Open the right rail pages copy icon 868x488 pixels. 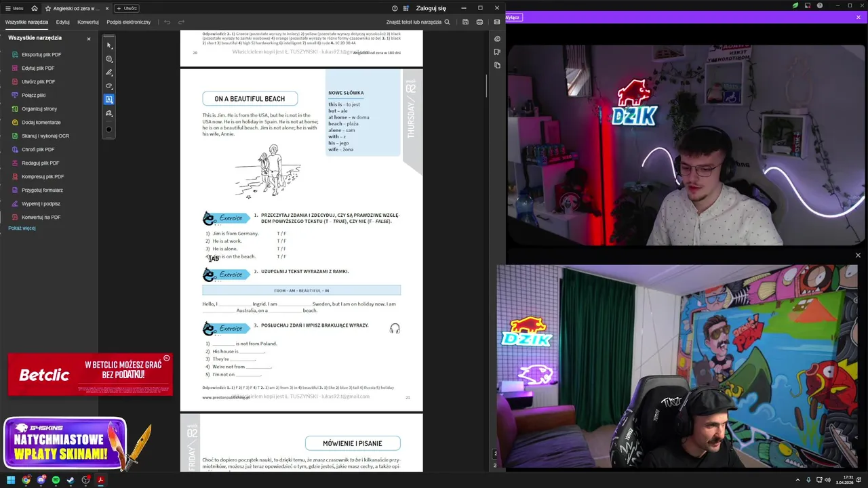click(497, 65)
